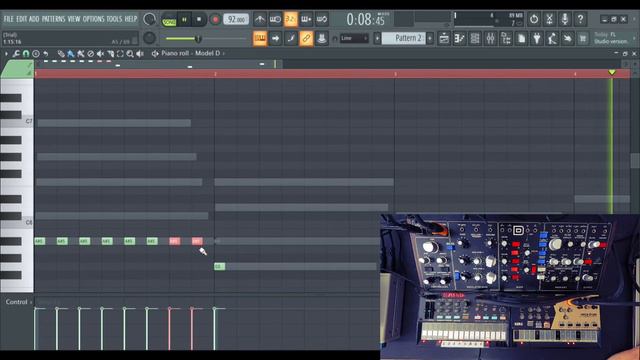This screenshot has height=360, width=640.
Task: Select previous pattern with left arrow
Action: 377,38
